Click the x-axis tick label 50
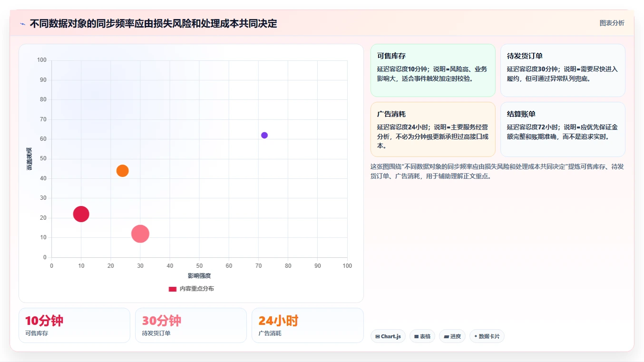The image size is (644, 362). click(x=199, y=266)
